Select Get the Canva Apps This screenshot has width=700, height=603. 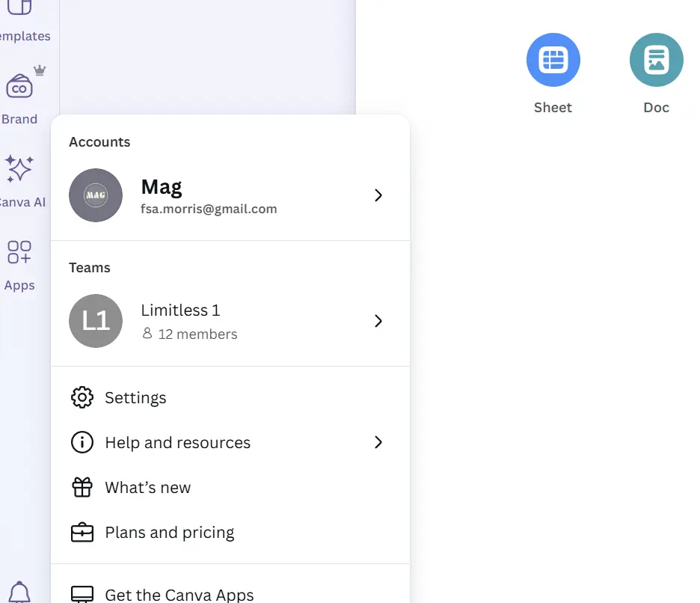click(230, 595)
